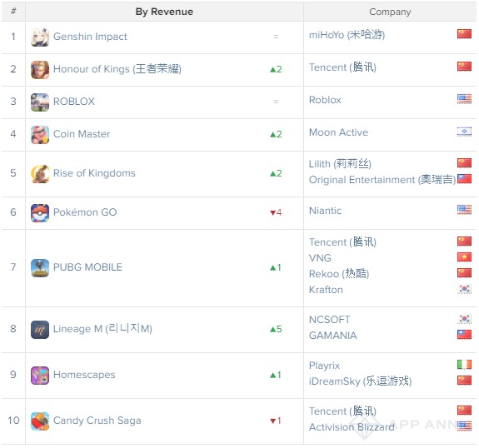The width and height of the screenshot is (479, 448).
Task: Click the Candy Crush Saga icon
Action: pyautogui.click(x=40, y=421)
